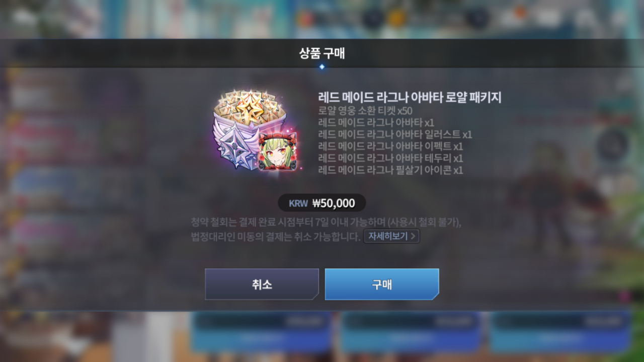Click the 로얄 영웅 소환 티켓 x50 line
This screenshot has width=644, height=362.
[365, 111]
